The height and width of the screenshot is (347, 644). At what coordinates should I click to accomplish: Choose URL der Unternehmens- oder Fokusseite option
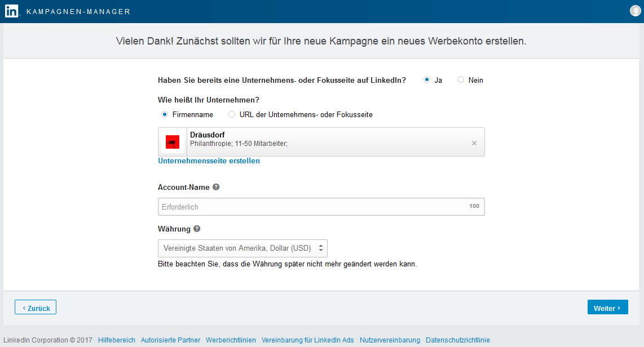(x=232, y=114)
